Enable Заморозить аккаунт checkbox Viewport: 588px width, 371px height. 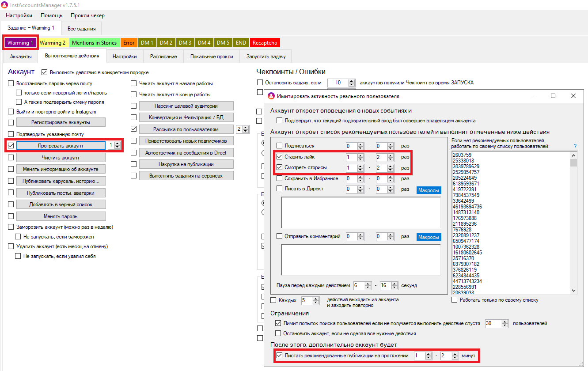(11, 227)
